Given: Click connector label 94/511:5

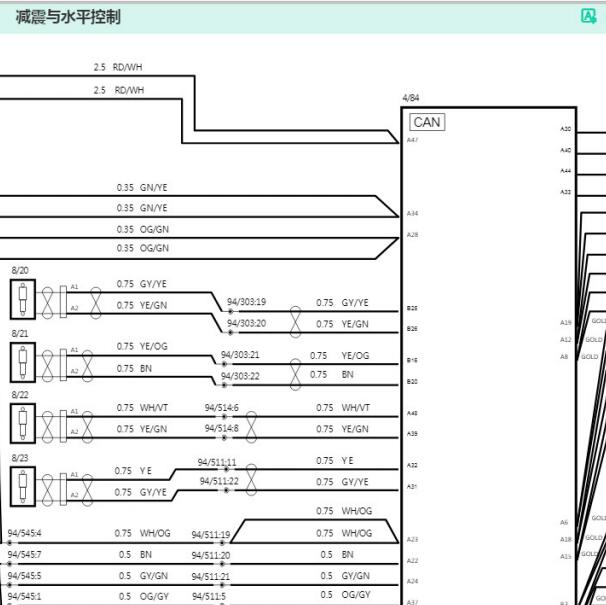Looking at the screenshot, I should pos(209,596).
